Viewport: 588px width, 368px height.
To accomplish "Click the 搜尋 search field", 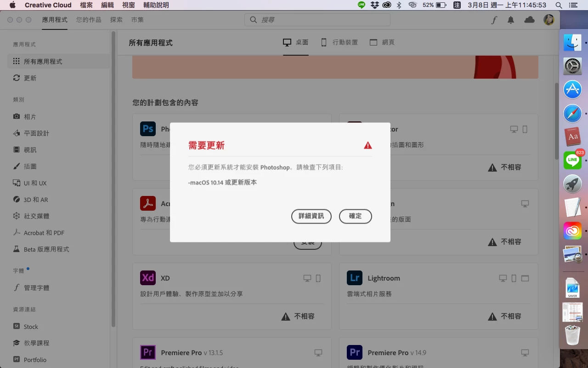I will click(x=317, y=20).
